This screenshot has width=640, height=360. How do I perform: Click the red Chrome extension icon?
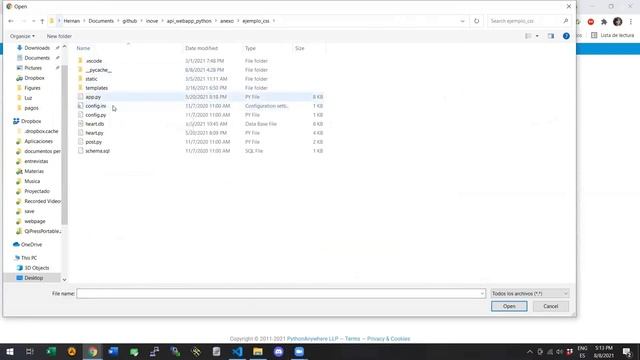point(591,22)
